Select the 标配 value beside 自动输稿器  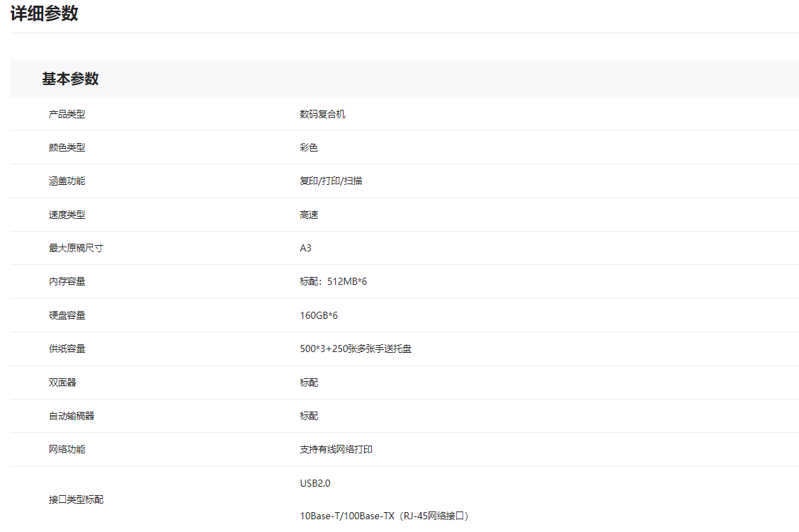coord(309,416)
